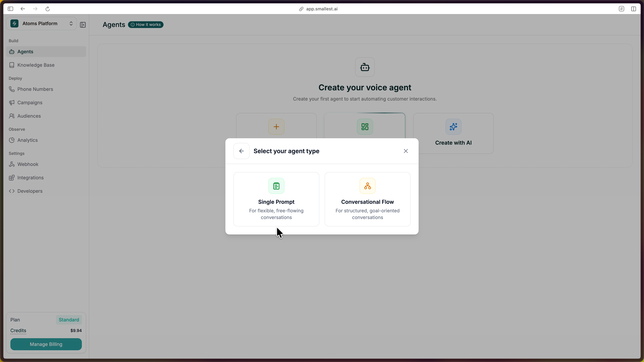Viewport: 644px width, 362px height.
Task: Choose the Conversational Flow agent type
Action: tap(367, 199)
